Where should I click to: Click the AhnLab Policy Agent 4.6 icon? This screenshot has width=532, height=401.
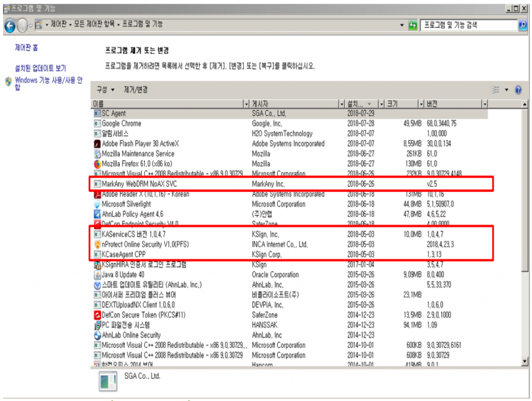pyautogui.click(x=97, y=214)
